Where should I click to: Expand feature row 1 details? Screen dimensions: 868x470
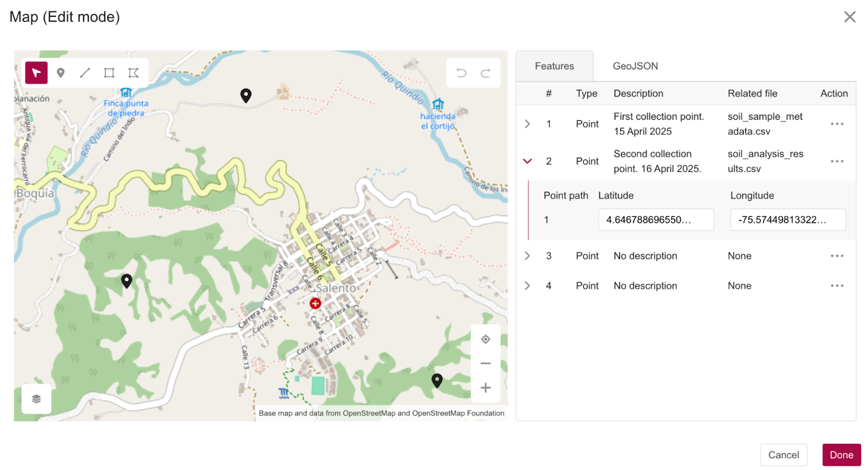(527, 124)
